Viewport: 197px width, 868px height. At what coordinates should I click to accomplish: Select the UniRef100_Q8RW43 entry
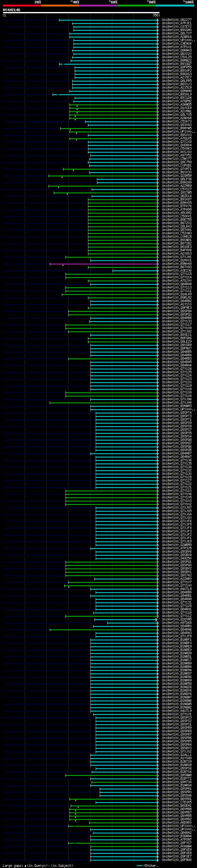tap(176, 50)
